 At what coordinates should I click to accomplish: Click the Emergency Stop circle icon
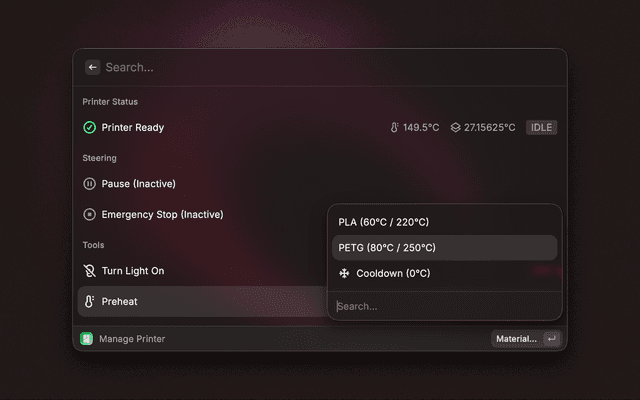(89, 214)
